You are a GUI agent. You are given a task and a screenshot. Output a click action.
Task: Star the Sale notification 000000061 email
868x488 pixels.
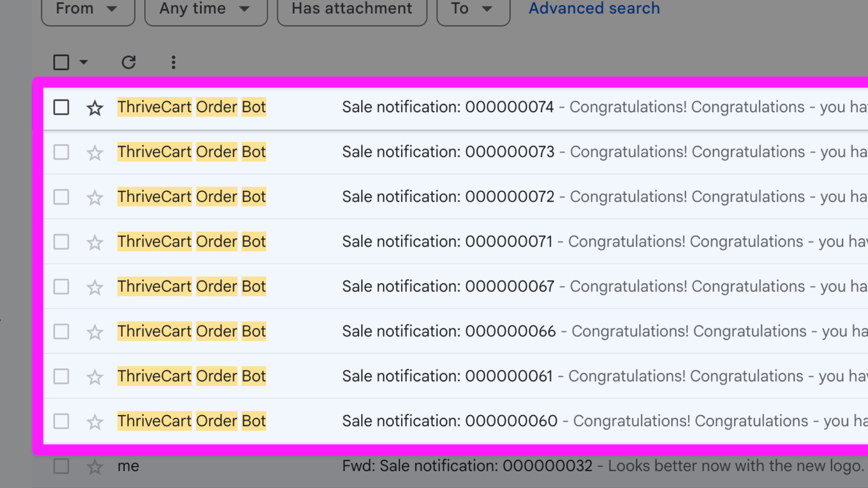coord(95,377)
